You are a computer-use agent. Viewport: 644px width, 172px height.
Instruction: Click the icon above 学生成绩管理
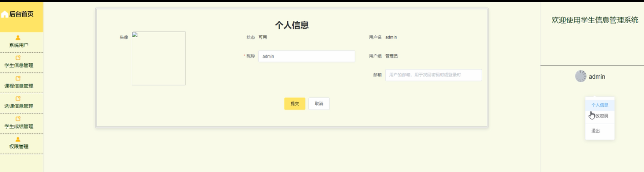pyautogui.click(x=18, y=119)
